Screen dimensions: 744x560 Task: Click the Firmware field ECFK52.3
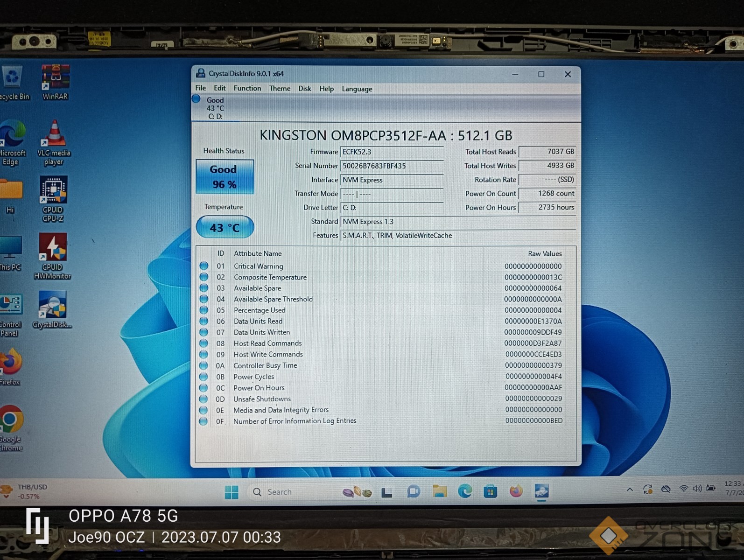392,152
